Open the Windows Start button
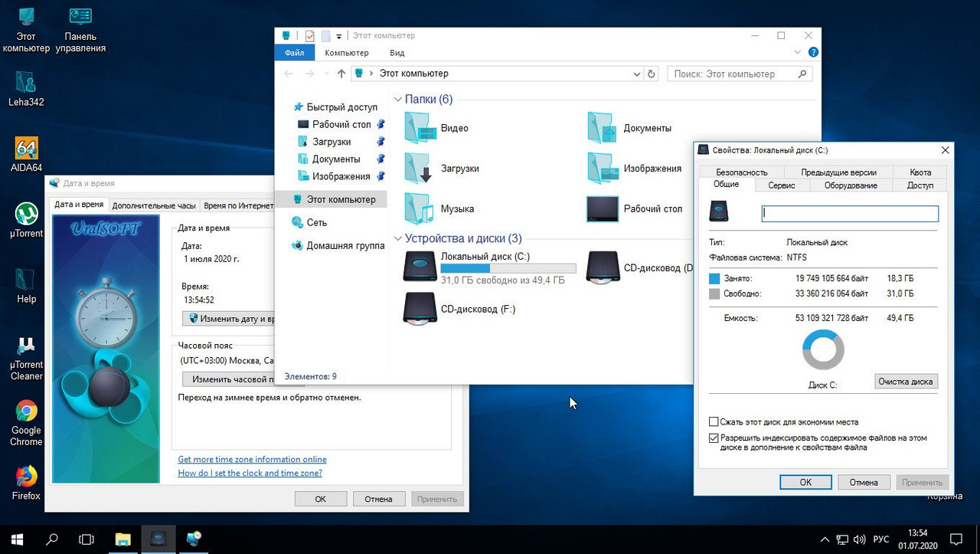 [17, 539]
